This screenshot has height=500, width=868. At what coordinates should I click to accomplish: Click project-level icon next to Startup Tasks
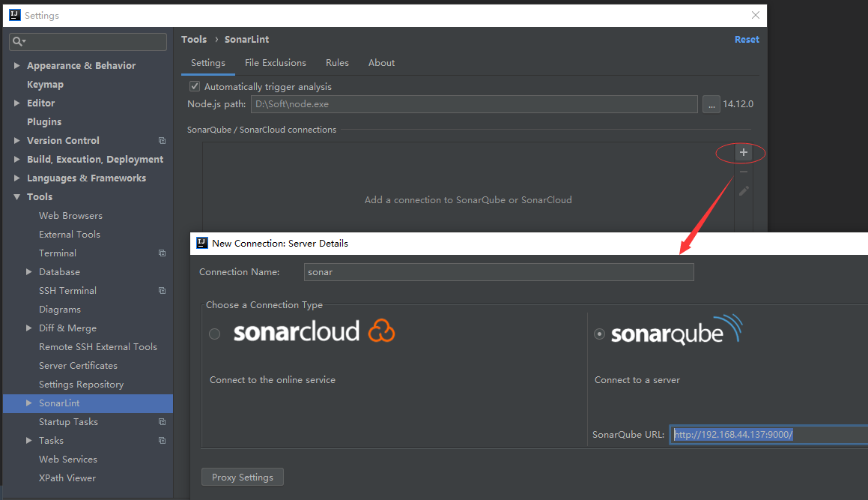point(163,422)
